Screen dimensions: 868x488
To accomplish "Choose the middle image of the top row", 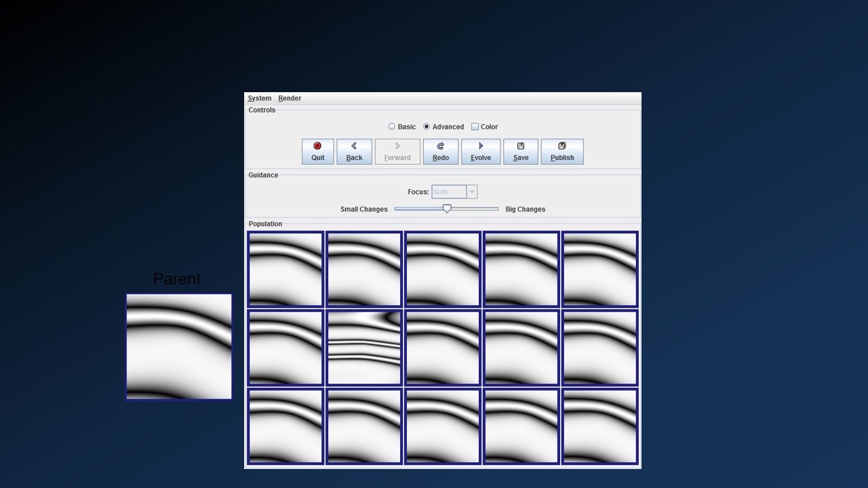I will pos(443,269).
